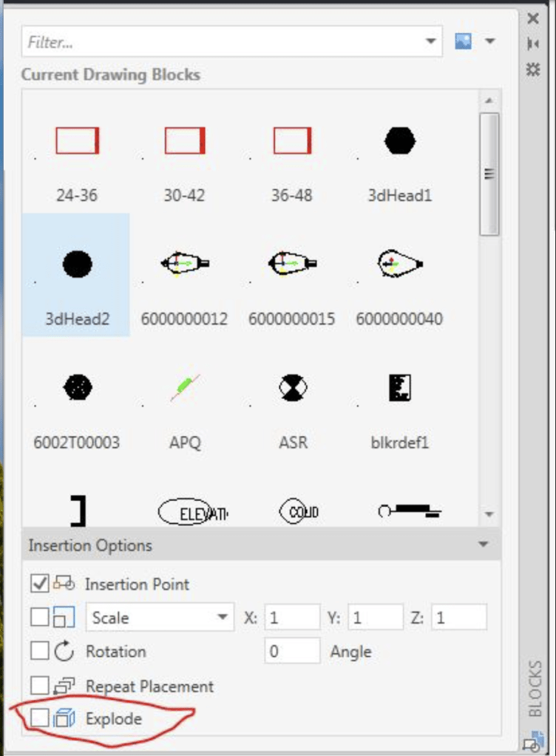The height and width of the screenshot is (756, 556).
Task: Choose block 6000000040
Action: (400, 265)
